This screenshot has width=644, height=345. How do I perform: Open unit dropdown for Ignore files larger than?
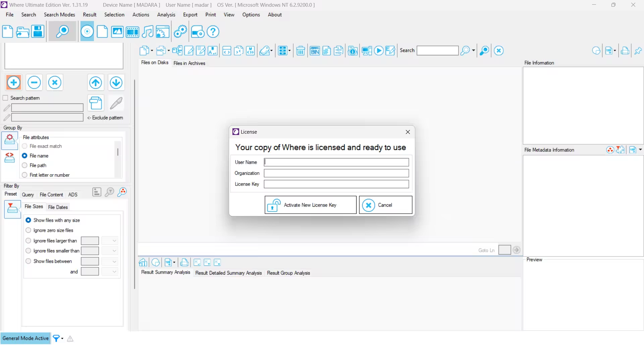(x=110, y=240)
